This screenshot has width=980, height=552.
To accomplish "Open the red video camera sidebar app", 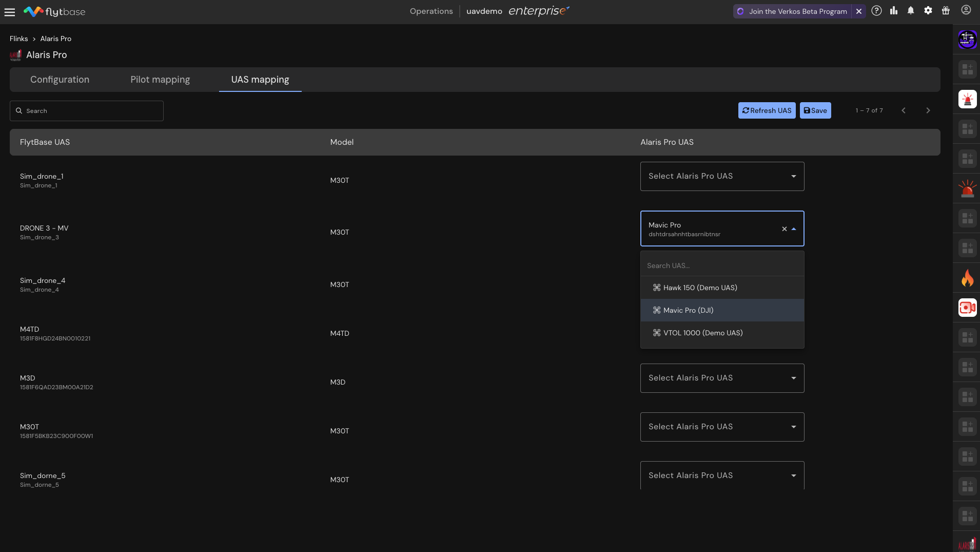I will point(967,308).
